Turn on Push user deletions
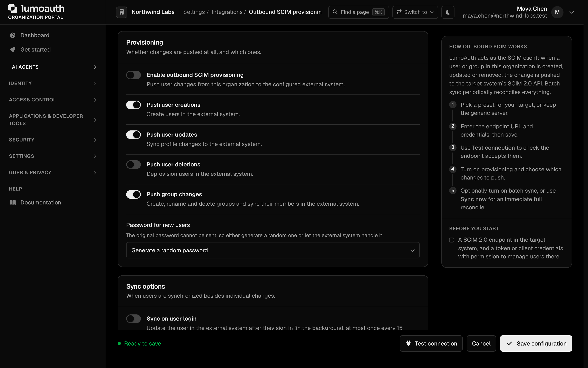The width and height of the screenshot is (588, 368). click(133, 165)
